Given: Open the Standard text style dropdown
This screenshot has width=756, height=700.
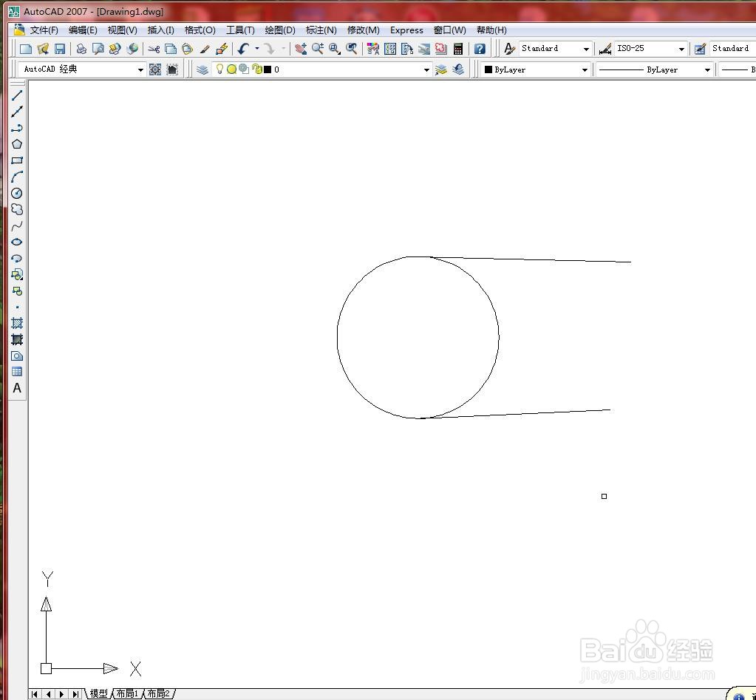Looking at the screenshot, I should (586, 49).
